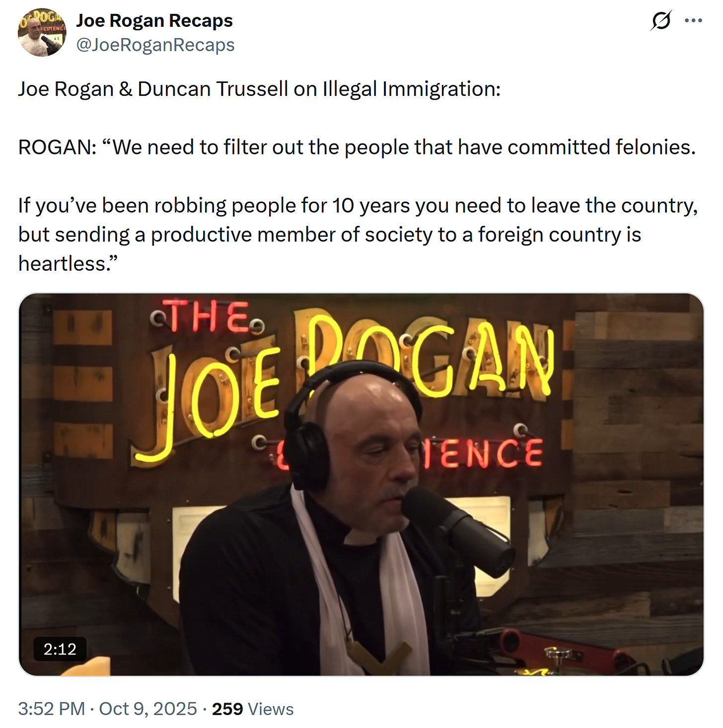Click the Joe Rogan Recaps display name

pyautogui.click(x=154, y=20)
